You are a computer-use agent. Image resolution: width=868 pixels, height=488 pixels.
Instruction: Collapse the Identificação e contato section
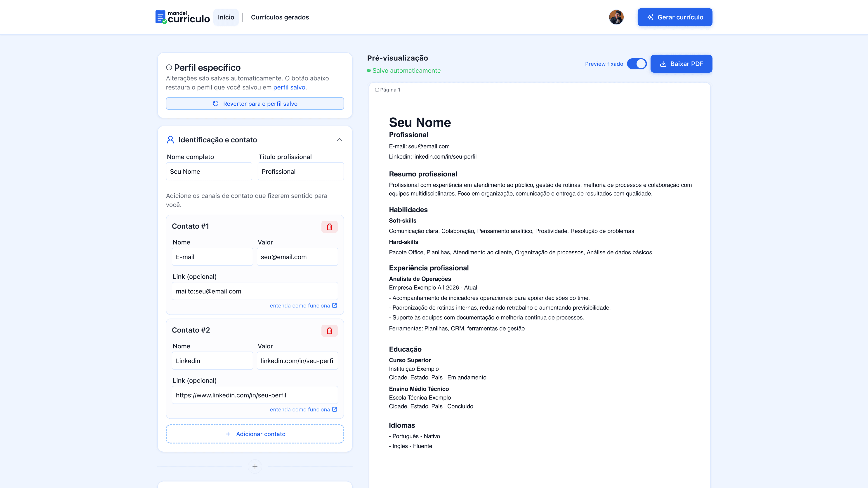[x=339, y=140]
